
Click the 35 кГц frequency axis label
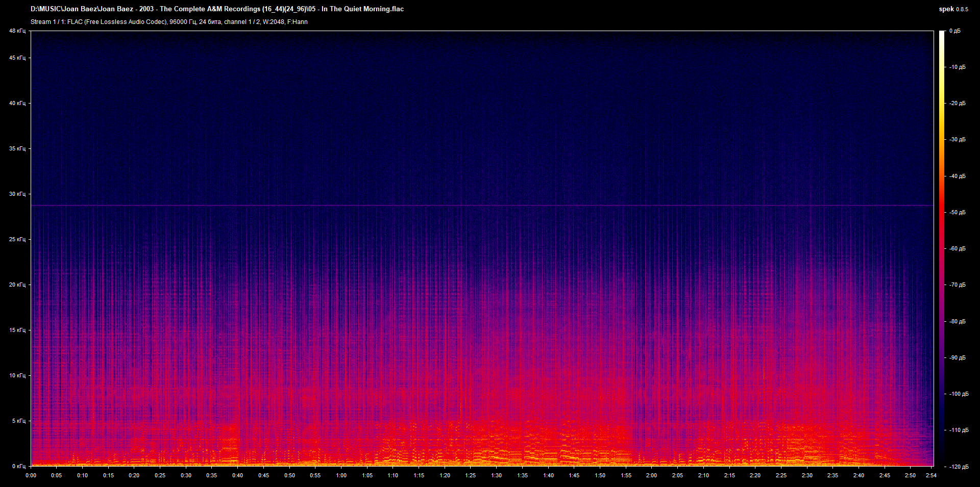click(17, 149)
